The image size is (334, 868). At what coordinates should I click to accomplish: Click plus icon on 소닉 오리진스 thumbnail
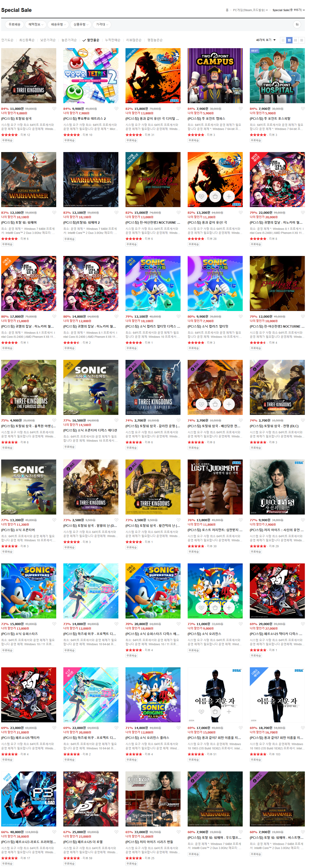click(x=229, y=608)
